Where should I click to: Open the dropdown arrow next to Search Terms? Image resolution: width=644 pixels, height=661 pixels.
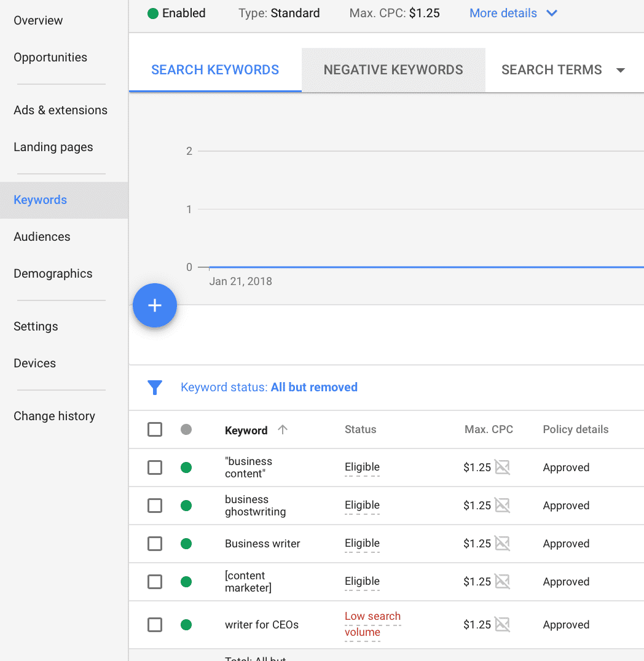click(x=621, y=70)
